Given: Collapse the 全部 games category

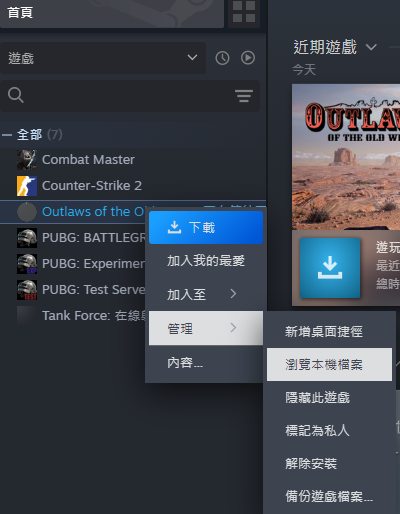Looking at the screenshot, I should 7,135.
